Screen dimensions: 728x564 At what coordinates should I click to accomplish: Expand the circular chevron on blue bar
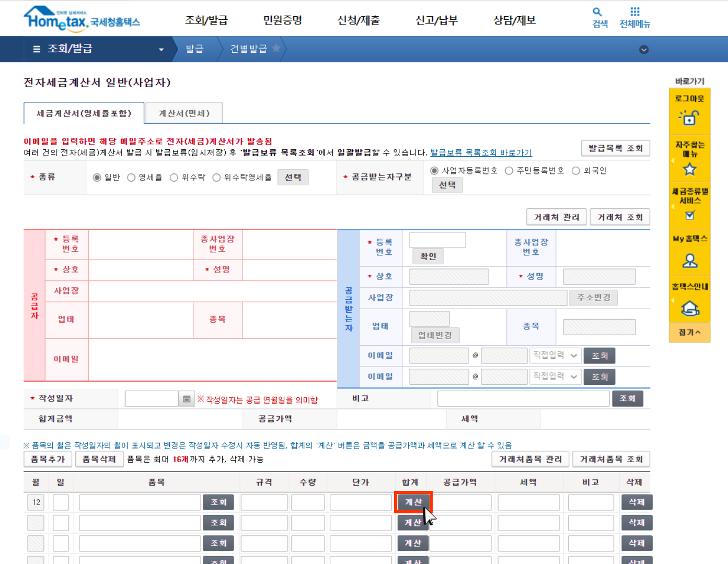[644, 50]
